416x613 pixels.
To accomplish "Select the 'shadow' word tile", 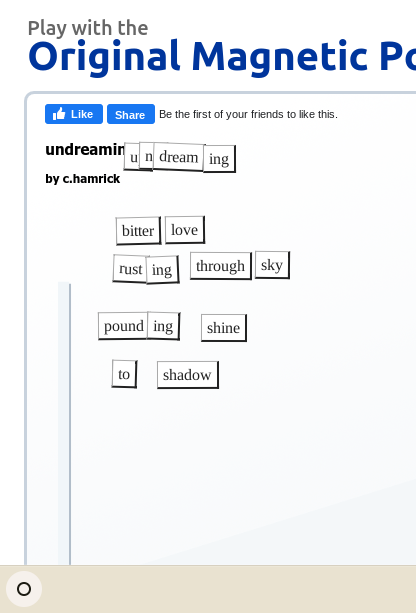I will coord(188,375).
